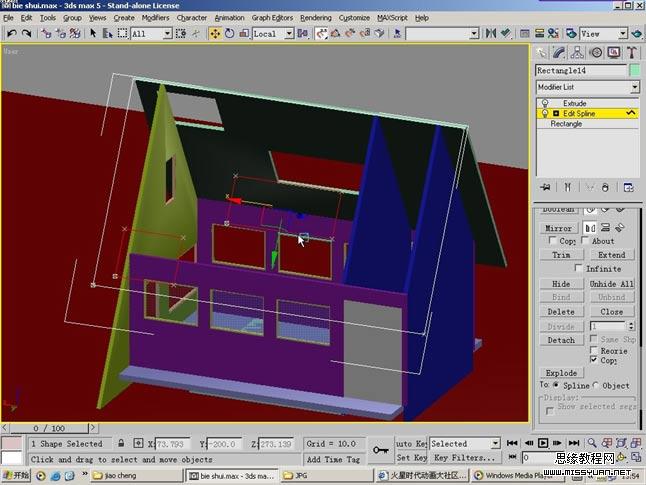This screenshot has height=485, width=646.
Task: Click Show End Result toggle icon
Action: tap(567, 187)
